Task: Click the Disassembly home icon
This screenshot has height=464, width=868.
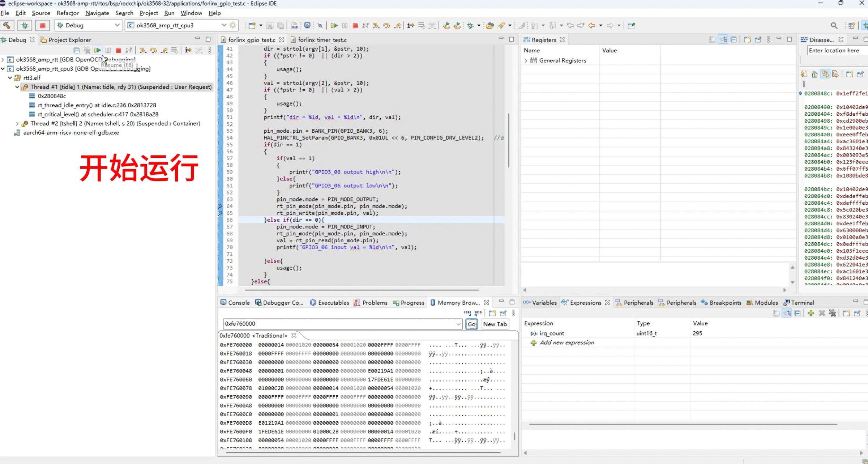Action: coord(814,74)
